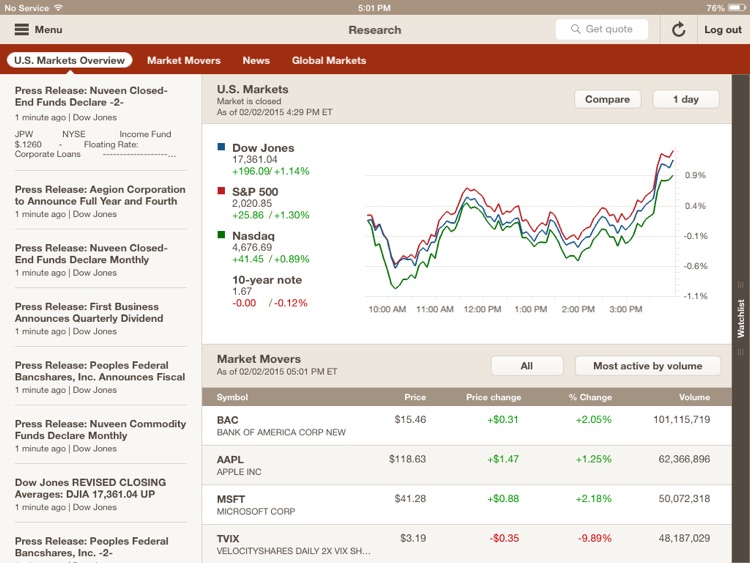
Task: Open the News tab
Action: (256, 60)
